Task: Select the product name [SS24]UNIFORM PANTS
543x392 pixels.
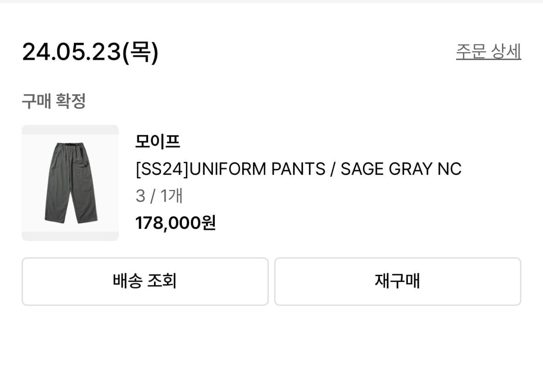Action: (x=299, y=169)
